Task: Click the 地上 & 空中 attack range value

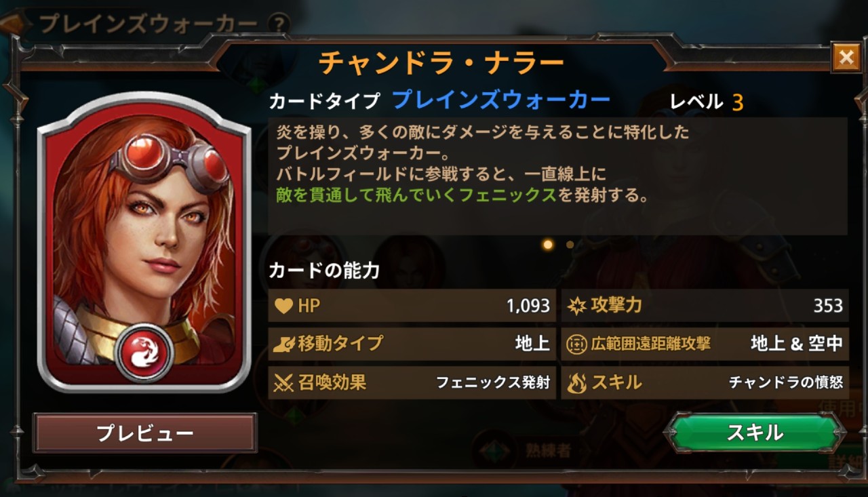Action: click(796, 344)
